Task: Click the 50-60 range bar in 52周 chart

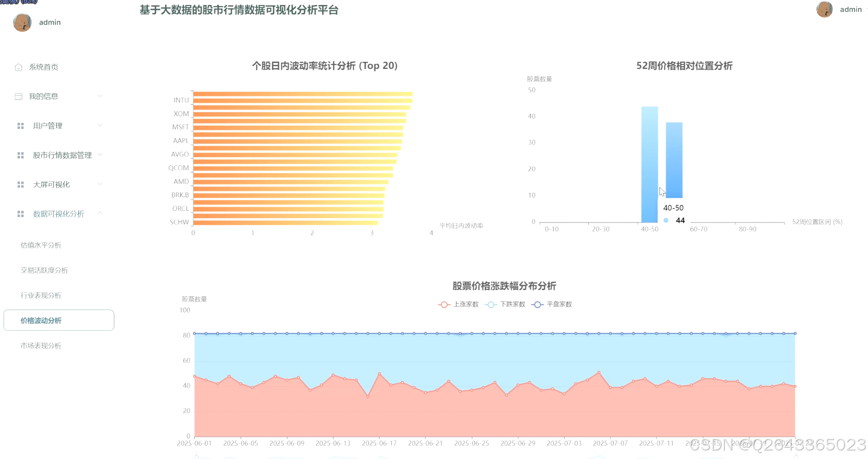Action: [674, 160]
